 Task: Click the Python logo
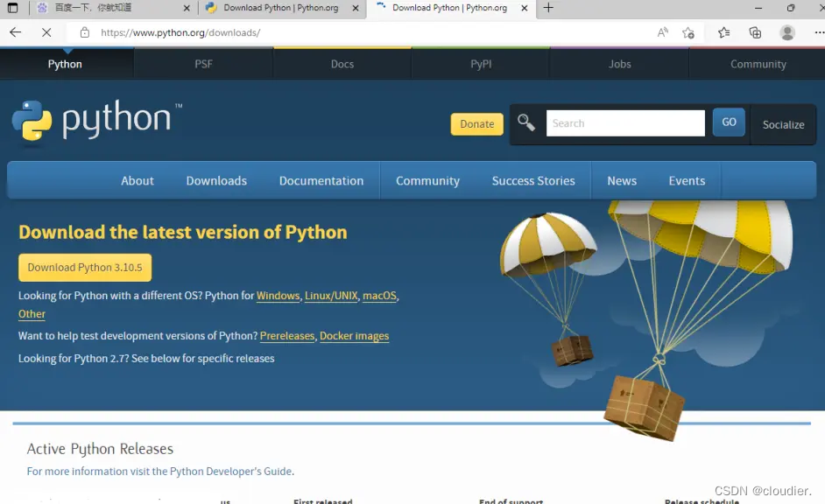96,121
